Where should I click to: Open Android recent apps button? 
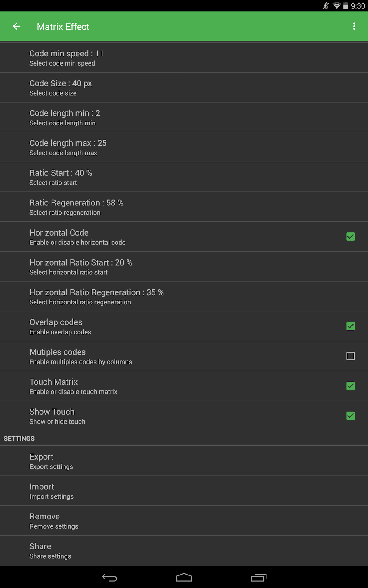tap(259, 577)
